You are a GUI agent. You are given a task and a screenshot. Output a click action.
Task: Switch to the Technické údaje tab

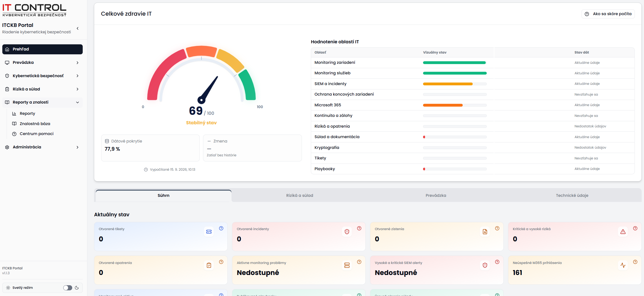(572, 196)
